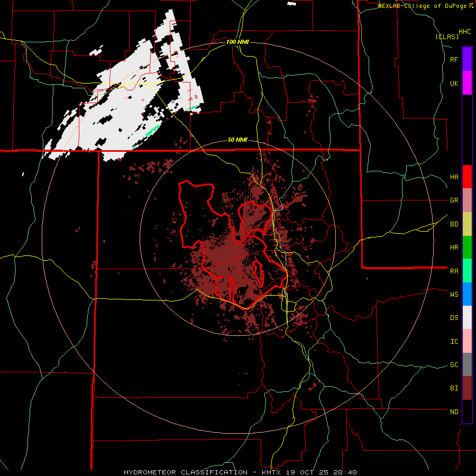Click the 'ND' legend label
The image size is (476, 476).
454,412
